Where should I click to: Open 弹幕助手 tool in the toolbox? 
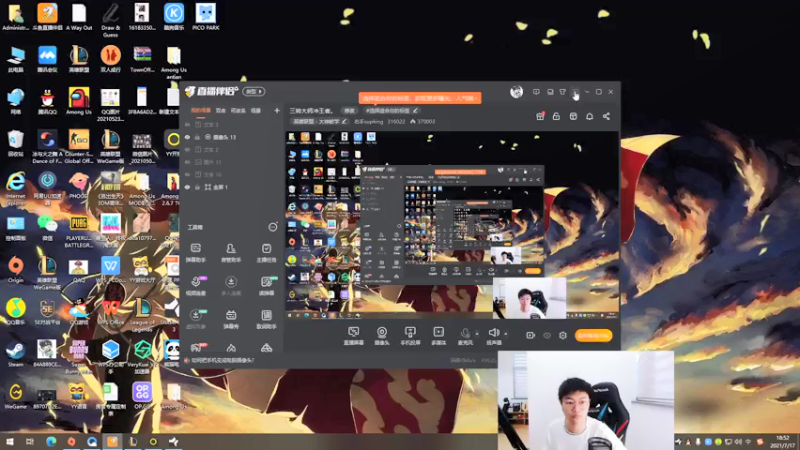pos(195,253)
